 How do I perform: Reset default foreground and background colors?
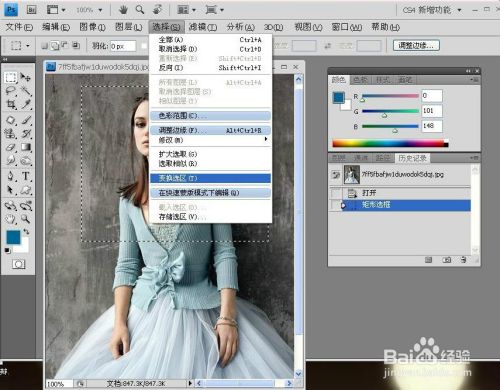click(8, 250)
